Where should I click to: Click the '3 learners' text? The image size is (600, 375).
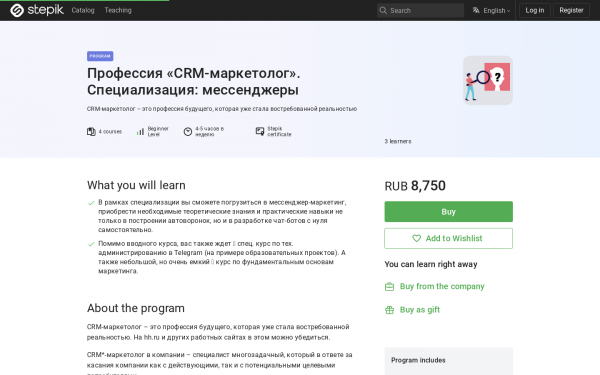tap(398, 141)
